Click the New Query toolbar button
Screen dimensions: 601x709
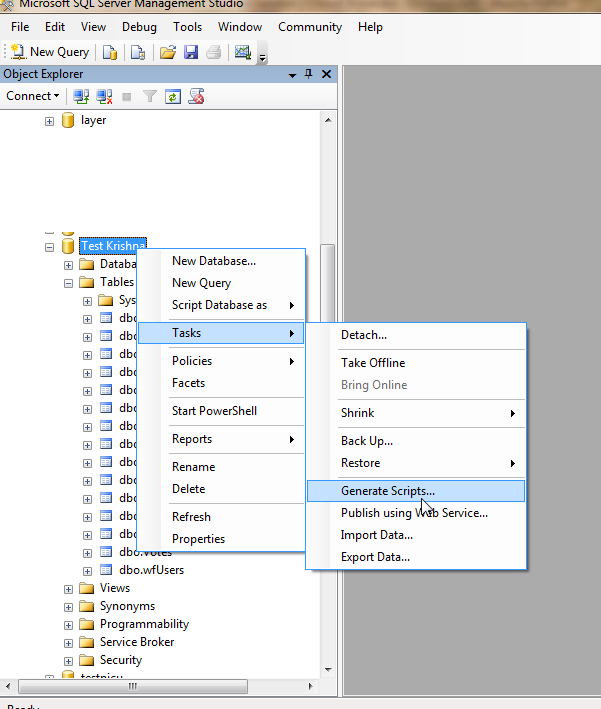tap(50, 52)
